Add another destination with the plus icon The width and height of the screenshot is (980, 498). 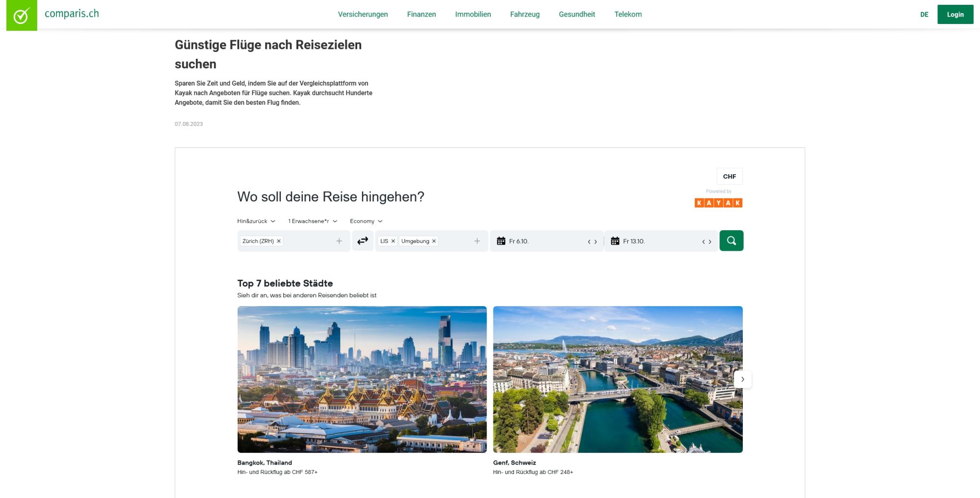click(477, 241)
